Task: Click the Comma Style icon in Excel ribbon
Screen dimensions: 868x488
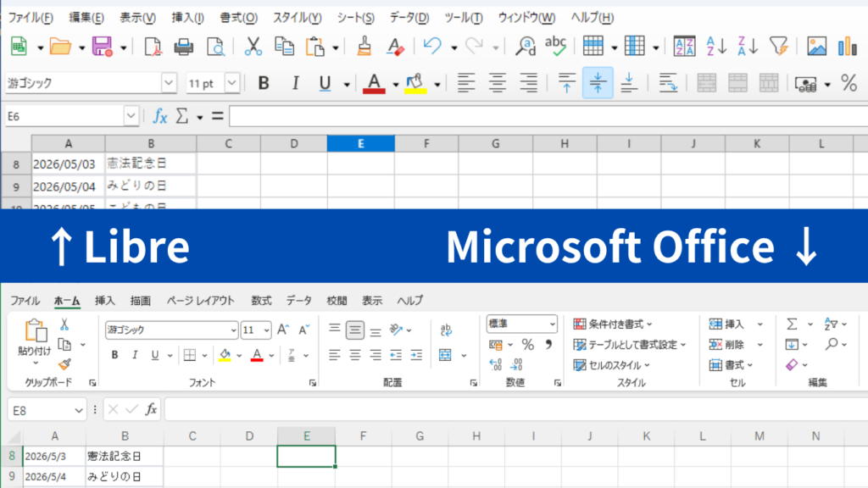Action: 548,345
